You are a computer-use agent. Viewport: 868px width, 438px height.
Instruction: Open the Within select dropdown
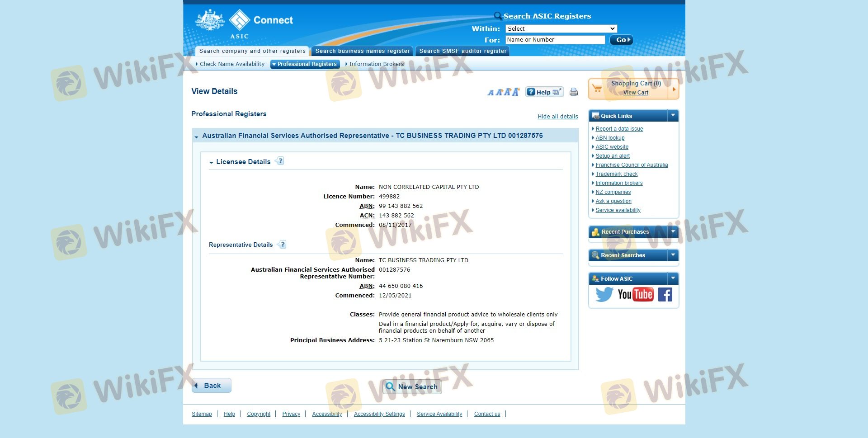pyautogui.click(x=561, y=29)
